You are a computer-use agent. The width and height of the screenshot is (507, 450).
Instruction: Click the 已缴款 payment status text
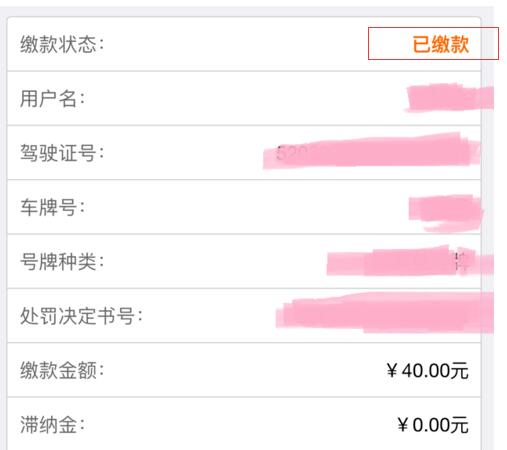(441, 44)
